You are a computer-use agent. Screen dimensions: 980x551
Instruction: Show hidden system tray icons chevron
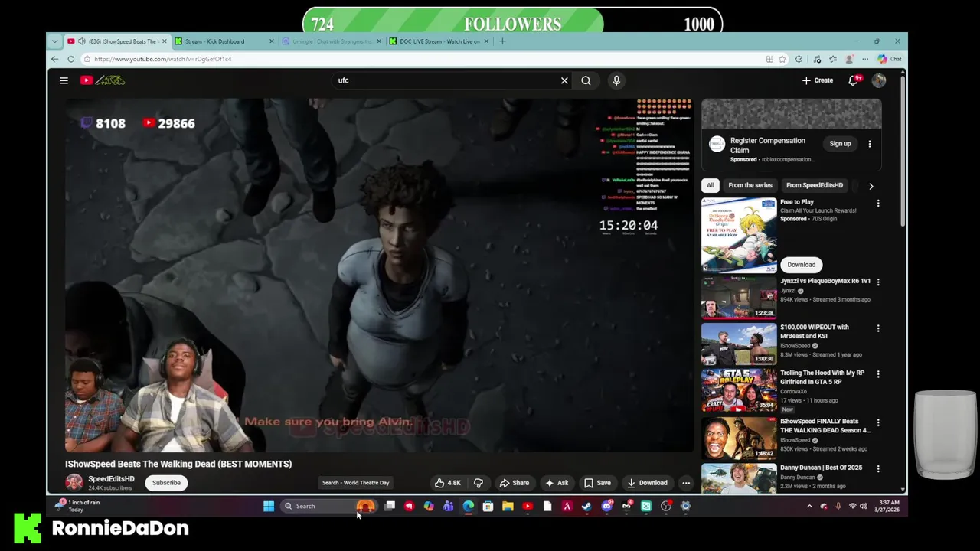tap(809, 506)
